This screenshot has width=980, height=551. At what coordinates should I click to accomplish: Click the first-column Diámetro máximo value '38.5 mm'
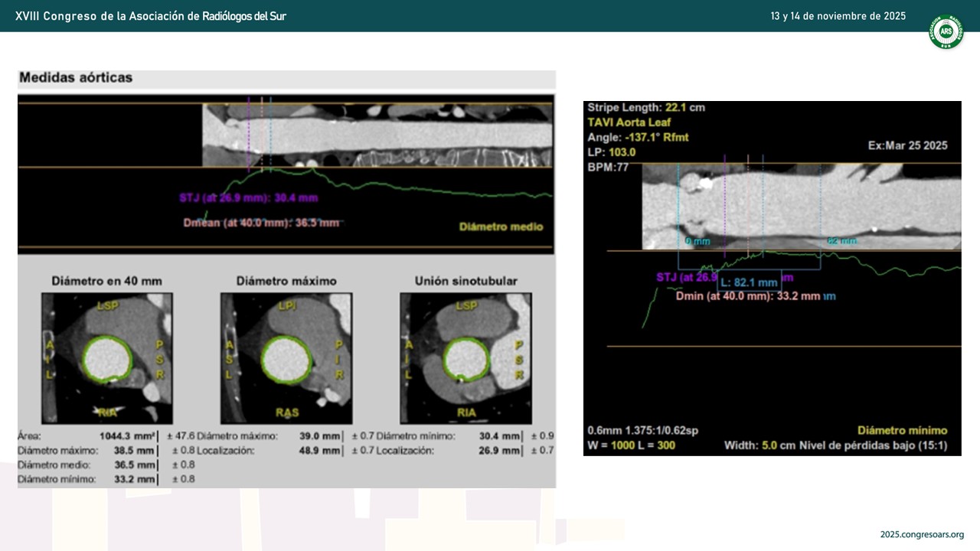tap(136, 450)
